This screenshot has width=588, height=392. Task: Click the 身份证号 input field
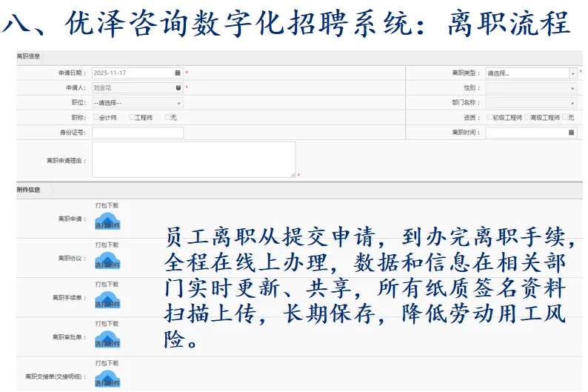(x=138, y=133)
